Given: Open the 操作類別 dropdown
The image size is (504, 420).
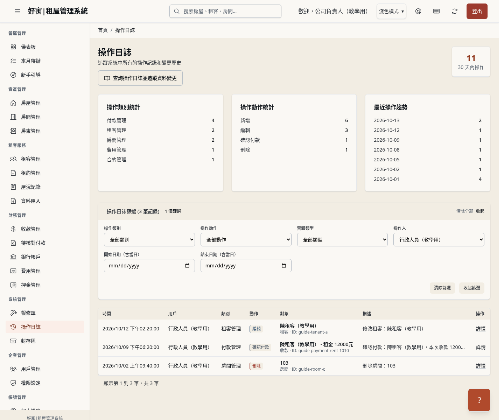Looking at the screenshot, I should click(149, 240).
